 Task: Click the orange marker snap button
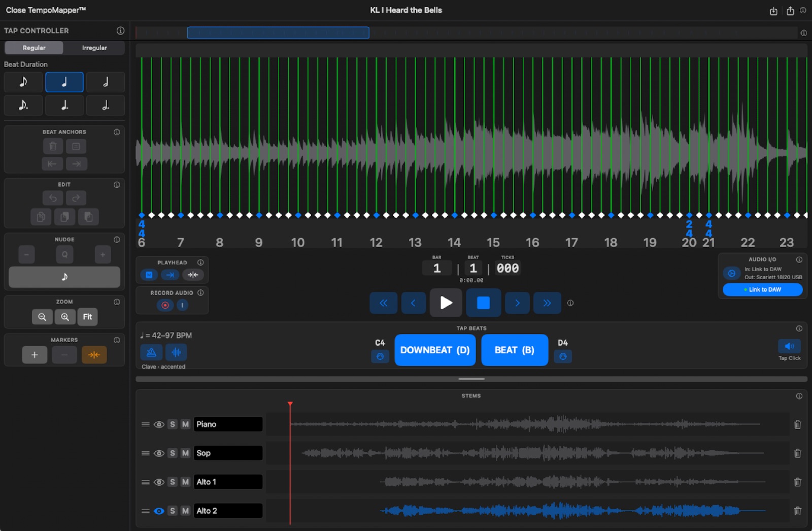pos(94,355)
